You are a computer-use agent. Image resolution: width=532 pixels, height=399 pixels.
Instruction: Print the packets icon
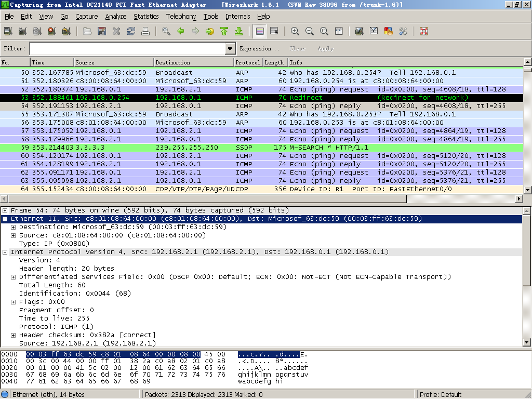145,31
